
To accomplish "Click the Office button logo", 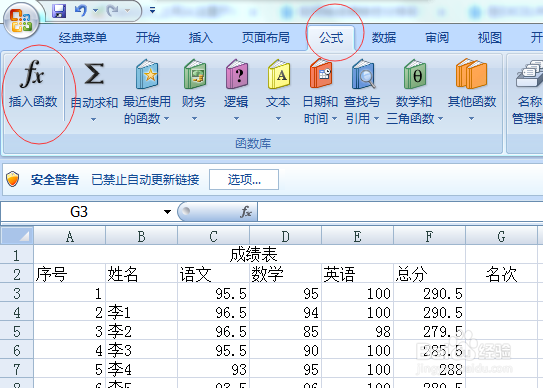I will coord(21,20).
